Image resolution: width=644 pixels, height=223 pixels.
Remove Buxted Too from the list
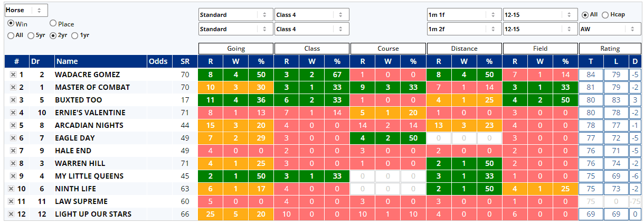pyautogui.click(x=13, y=100)
